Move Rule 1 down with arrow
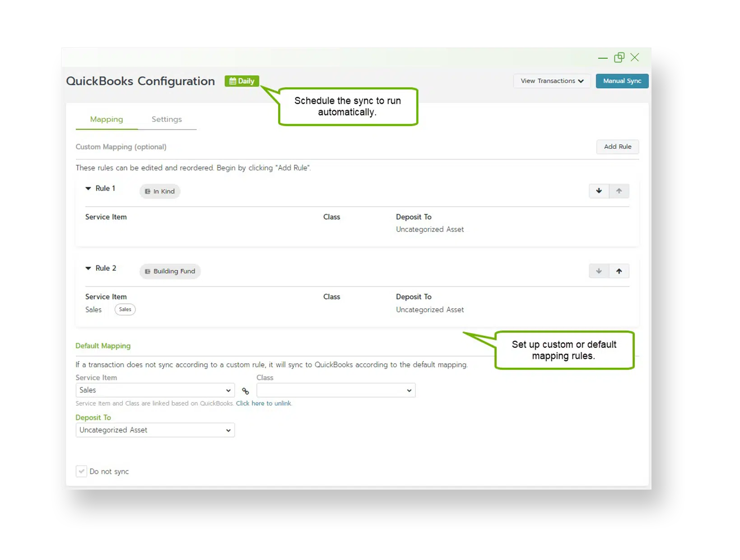740x560 pixels. (599, 191)
